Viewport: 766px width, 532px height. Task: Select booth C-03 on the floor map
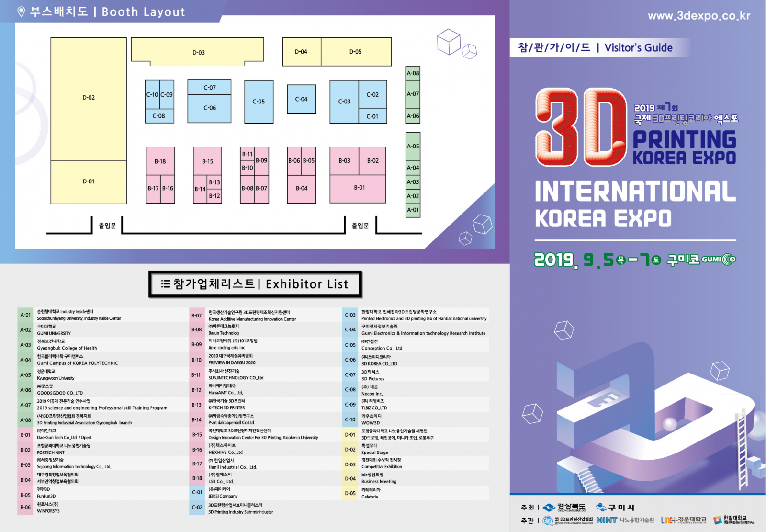(344, 102)
